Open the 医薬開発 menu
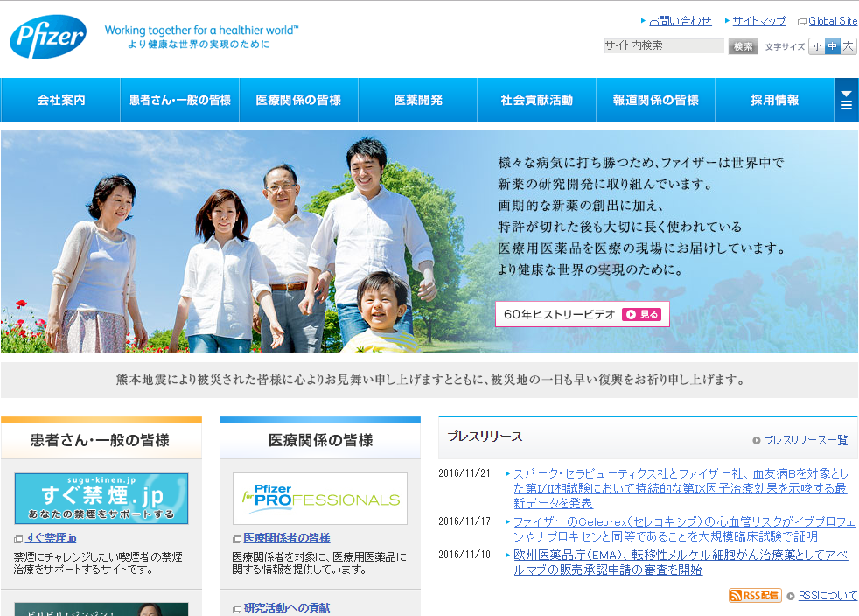This screenshot has height=616, width=859. 418,100
